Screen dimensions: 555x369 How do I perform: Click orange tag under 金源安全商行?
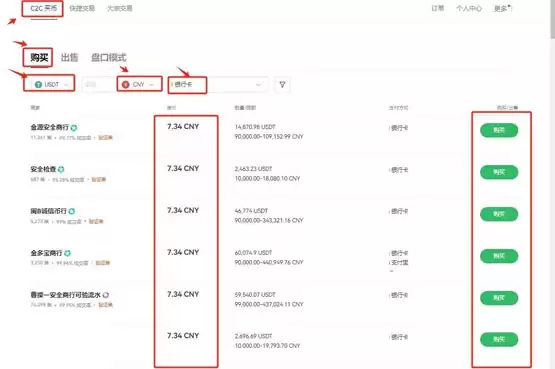point(105,137)
